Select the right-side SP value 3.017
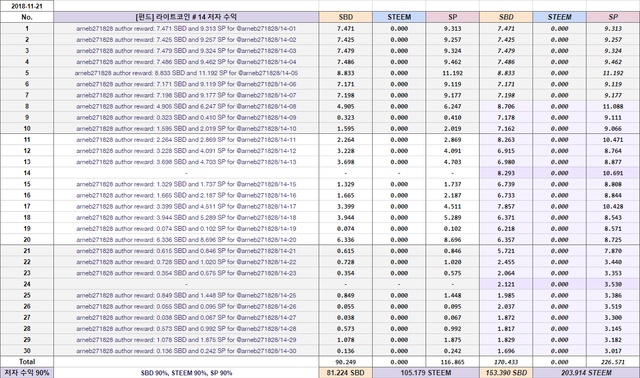 pyautogui.click(x=613, y=351)
